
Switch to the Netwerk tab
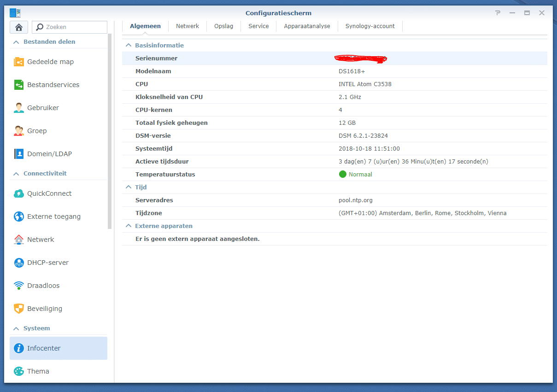(x=188, y=26)
